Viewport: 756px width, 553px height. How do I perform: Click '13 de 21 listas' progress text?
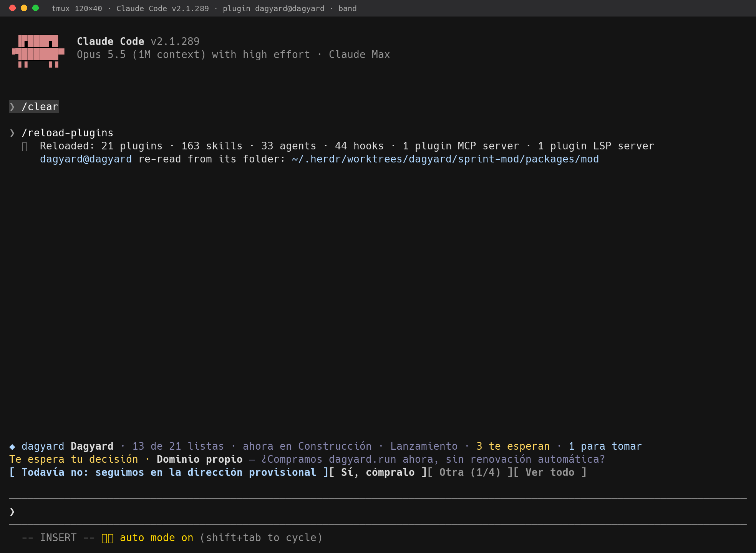click(178, 446)
